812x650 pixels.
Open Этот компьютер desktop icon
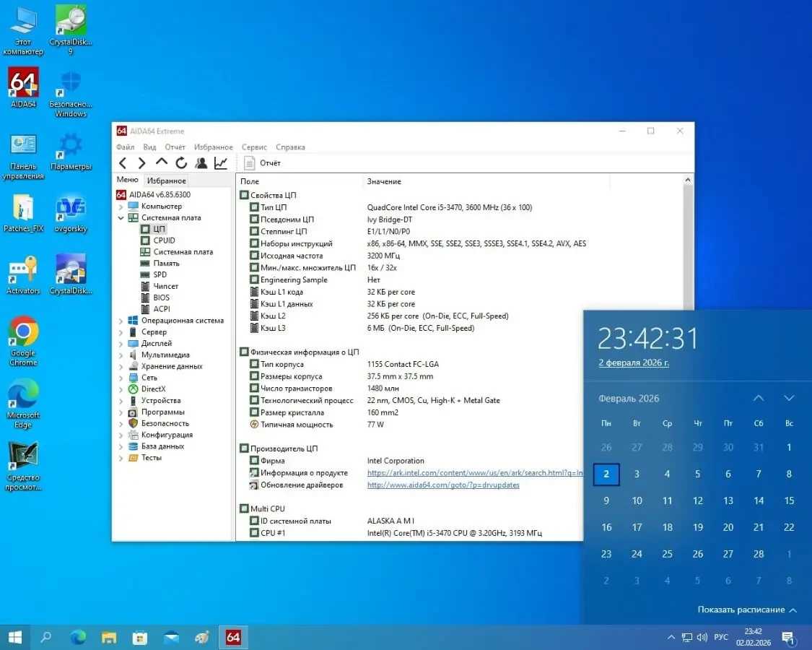23,31
